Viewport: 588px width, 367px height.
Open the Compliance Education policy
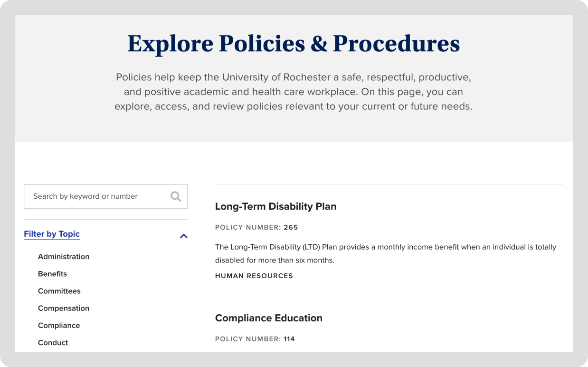[x=268, y=318]
